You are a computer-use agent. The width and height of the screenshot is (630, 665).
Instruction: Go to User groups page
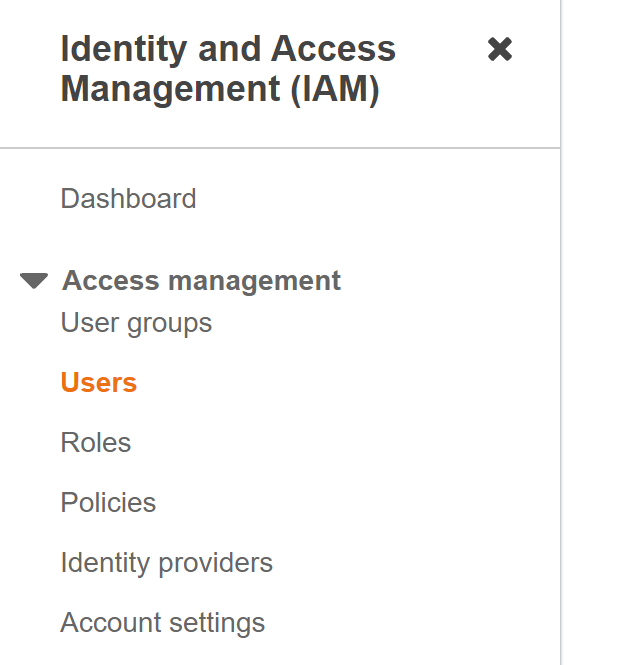click(x=136, y=323)
